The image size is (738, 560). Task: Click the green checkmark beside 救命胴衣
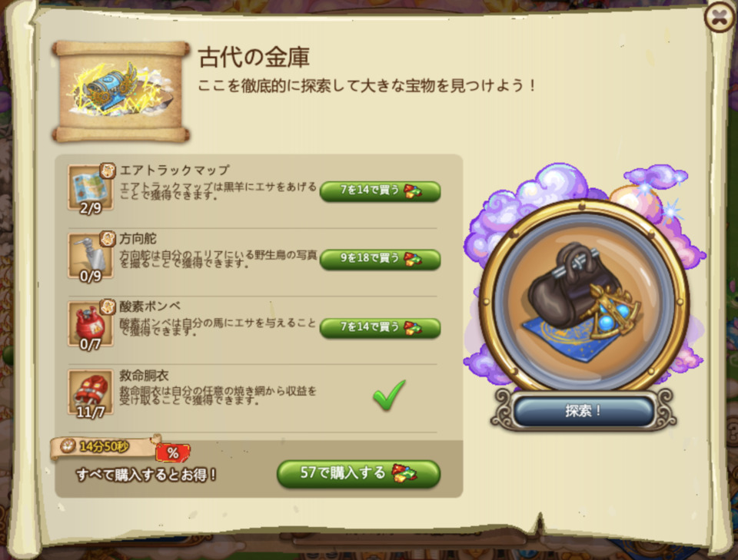tap(389, 395)
